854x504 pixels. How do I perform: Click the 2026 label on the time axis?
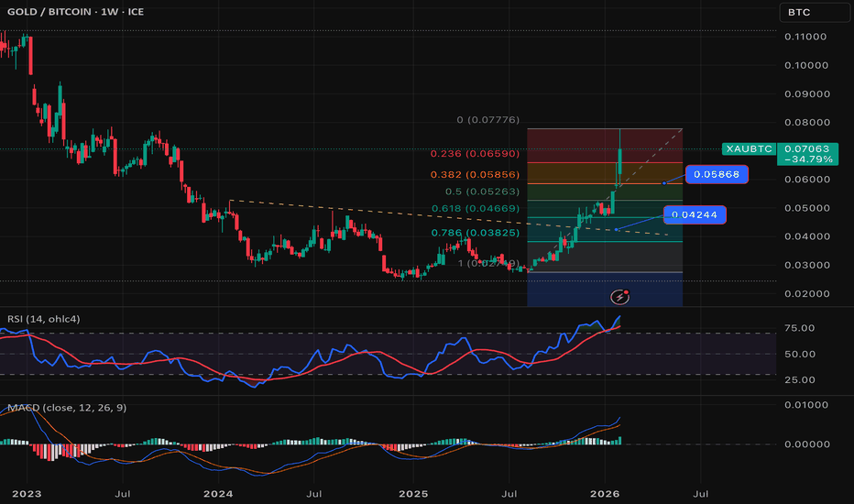[605, 494]
